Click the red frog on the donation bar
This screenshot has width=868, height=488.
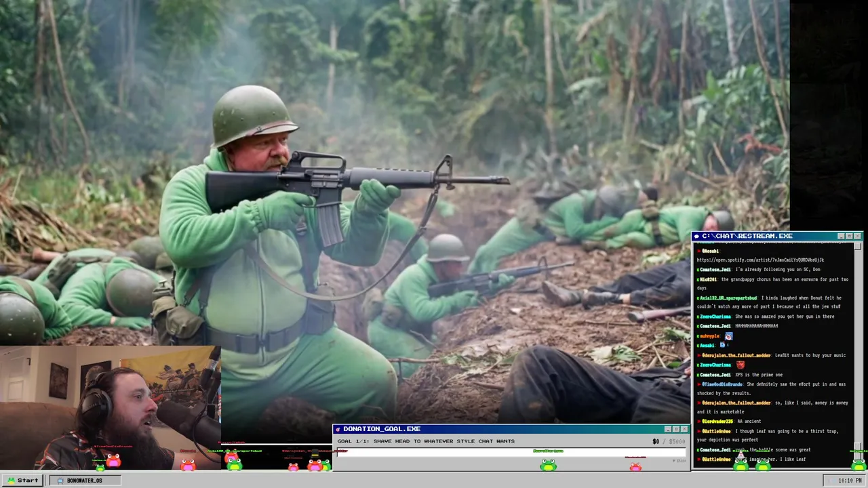pyautogui.click(x=635, y=466)
